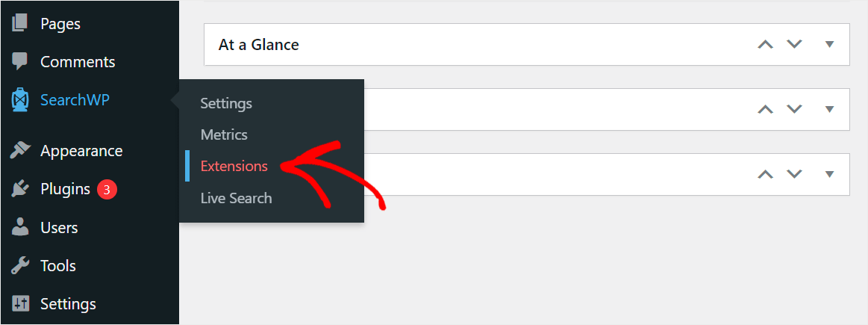This screenshot has width=868, height=325.
Task: Open SearchWP Settings submenu item
Action: [226, 103]
